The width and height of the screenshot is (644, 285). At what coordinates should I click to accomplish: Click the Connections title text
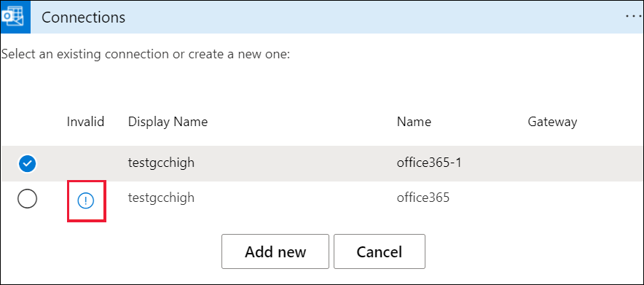click(83, 17)
